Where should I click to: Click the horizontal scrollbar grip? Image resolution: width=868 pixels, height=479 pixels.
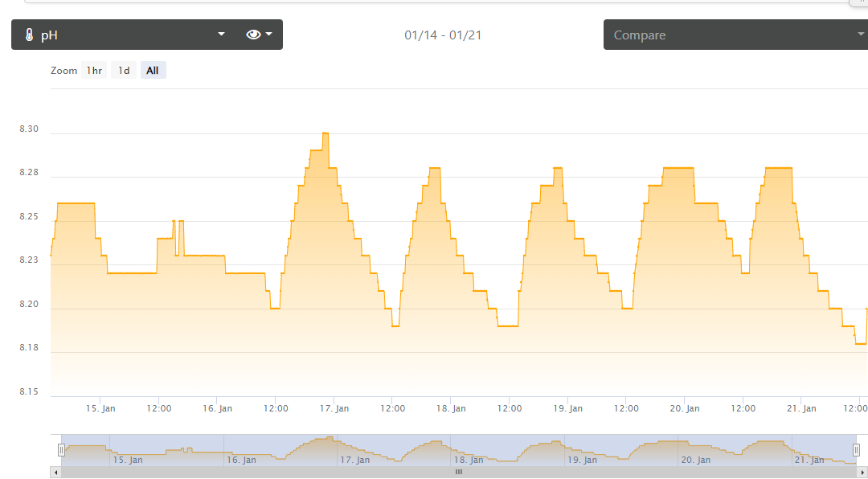click(459, 472)
